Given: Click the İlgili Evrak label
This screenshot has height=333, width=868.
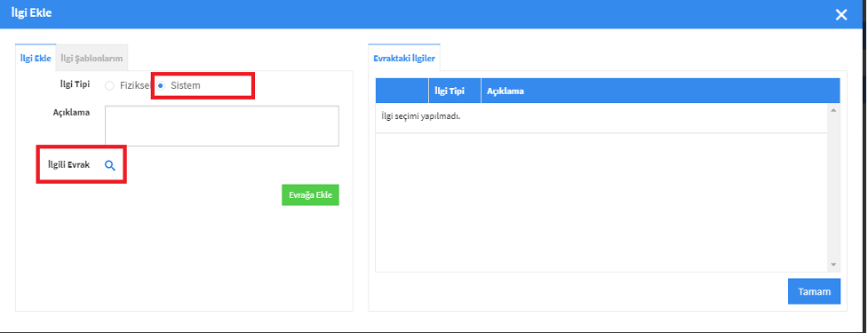Looking at the screenshot, I should click(x=68, y=164).
